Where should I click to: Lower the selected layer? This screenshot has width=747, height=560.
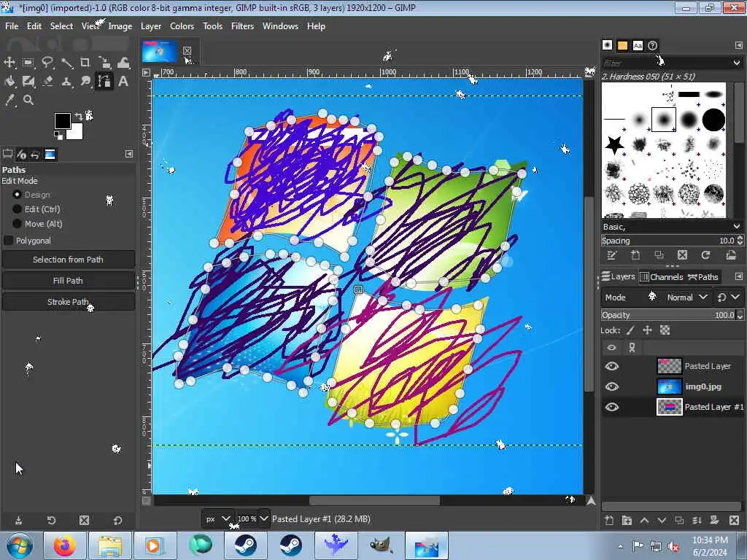[662, 521]
